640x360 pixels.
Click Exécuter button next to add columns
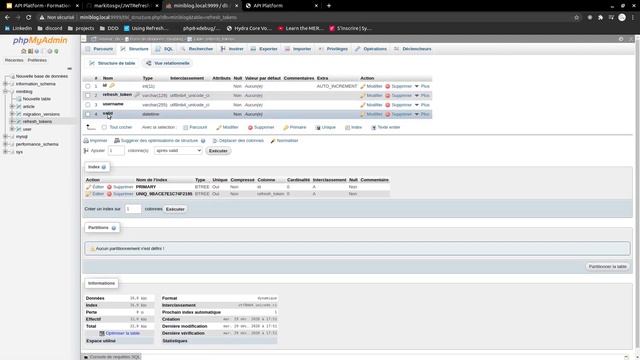[x=218, y=151]
